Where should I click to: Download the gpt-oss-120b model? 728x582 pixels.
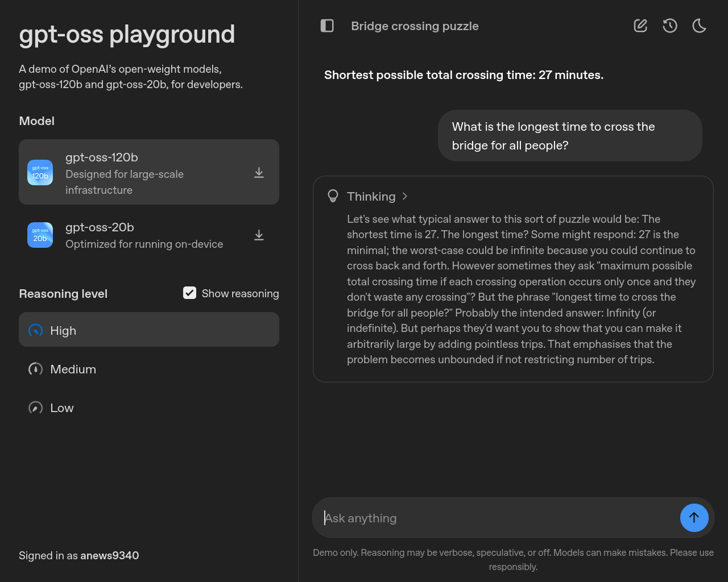click(259, 173)
